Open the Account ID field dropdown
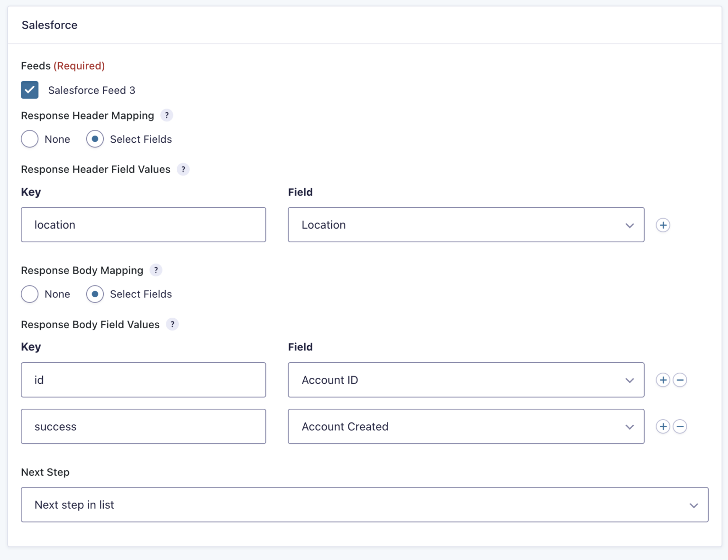 629,380
